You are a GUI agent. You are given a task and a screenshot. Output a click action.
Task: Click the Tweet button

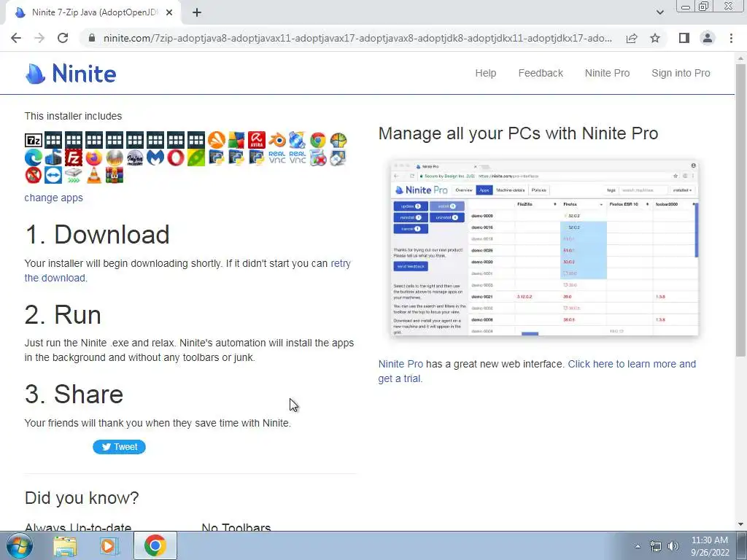click(x=119, y=447)
